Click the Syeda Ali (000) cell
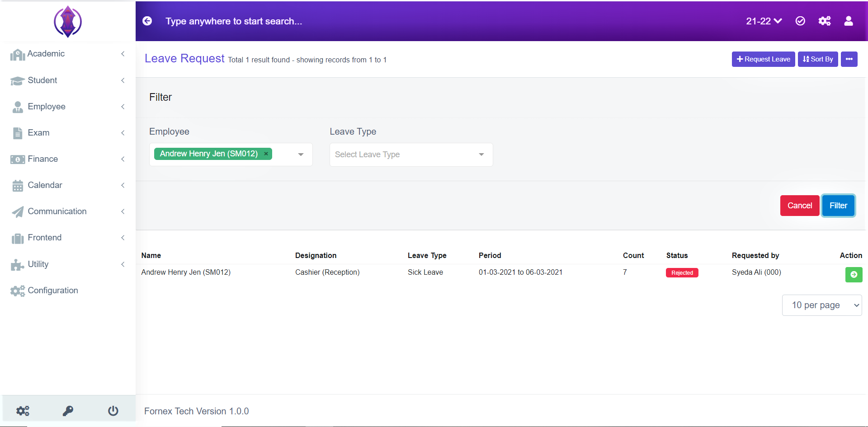Viewport: 868px width, 427px height. click(x=756, y=272)
